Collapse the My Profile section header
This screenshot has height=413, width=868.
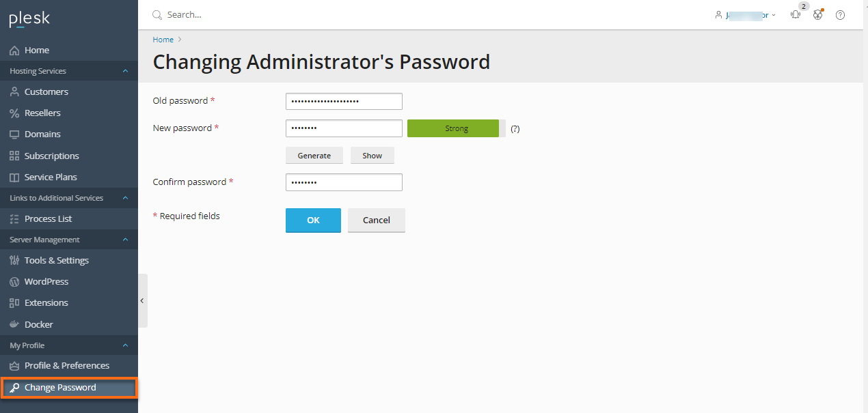(124, 345)
